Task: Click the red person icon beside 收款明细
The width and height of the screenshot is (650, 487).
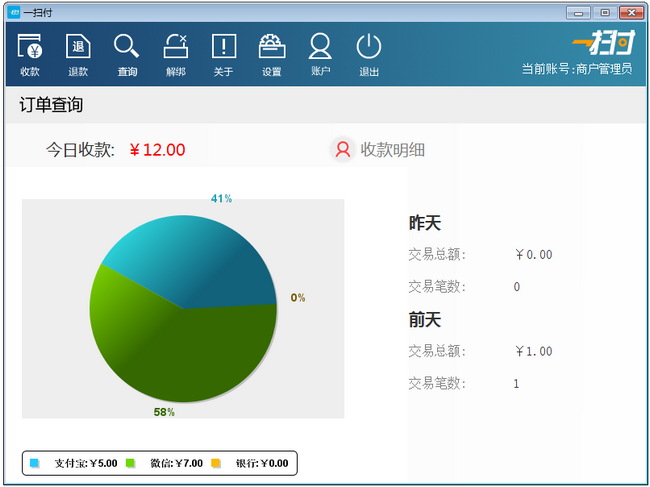Action: [x=343, y=149]
